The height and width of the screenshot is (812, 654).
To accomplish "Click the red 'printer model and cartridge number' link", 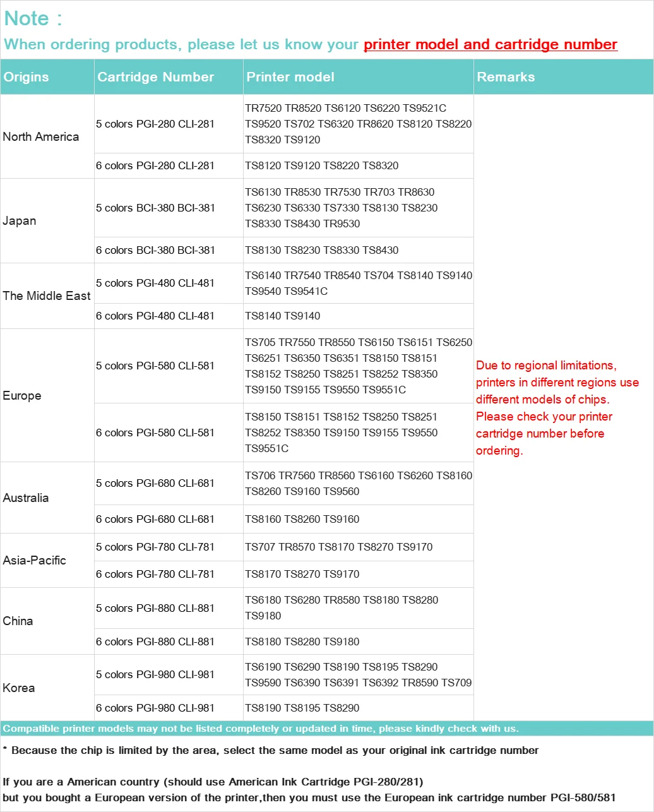I will coord(490,45).
